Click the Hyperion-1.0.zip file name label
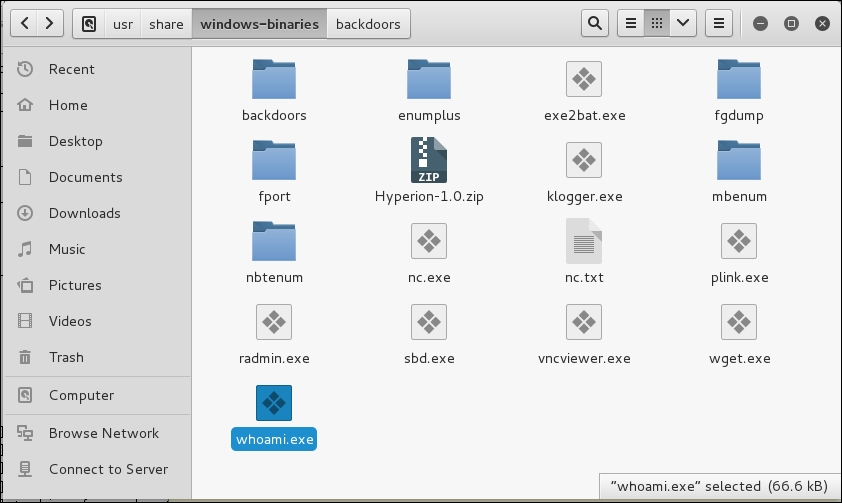 point(429,196)
